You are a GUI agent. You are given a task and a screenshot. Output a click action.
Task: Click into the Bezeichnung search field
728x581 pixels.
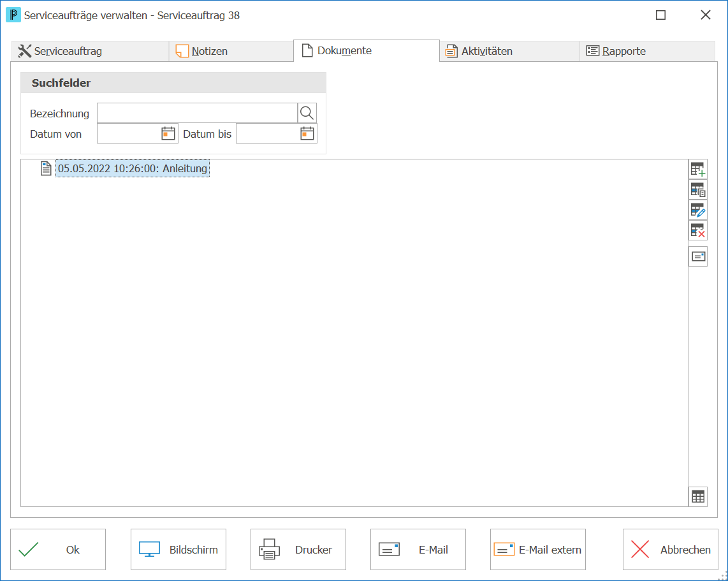click(x=198, y=113)
